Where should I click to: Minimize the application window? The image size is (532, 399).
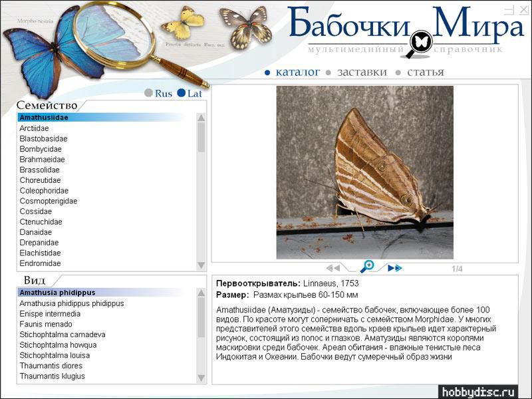[x=508, y=9]
